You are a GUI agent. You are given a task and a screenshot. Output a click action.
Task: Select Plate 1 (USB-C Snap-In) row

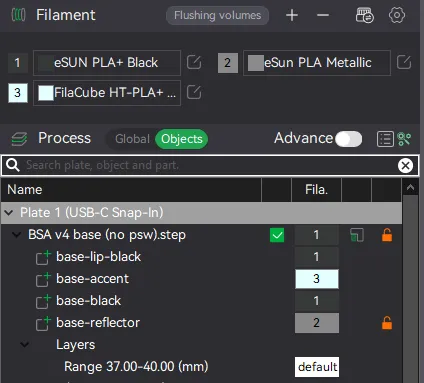(x=202, y=213)
